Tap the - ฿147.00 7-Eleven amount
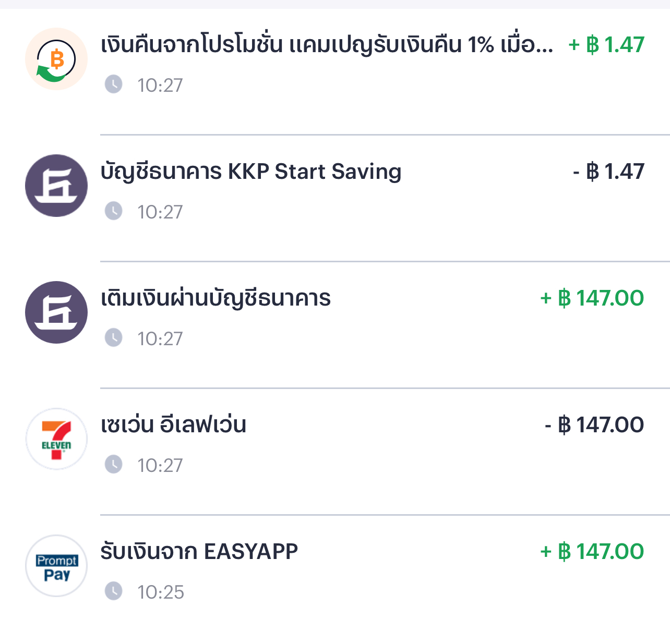670x644 pixels. [x=594, y=425]
